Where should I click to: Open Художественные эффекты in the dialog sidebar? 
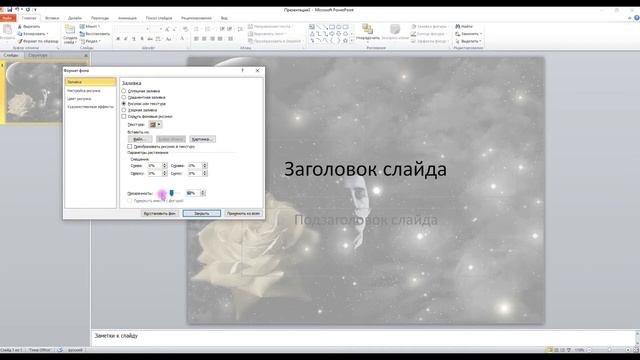tap(90, 107)
